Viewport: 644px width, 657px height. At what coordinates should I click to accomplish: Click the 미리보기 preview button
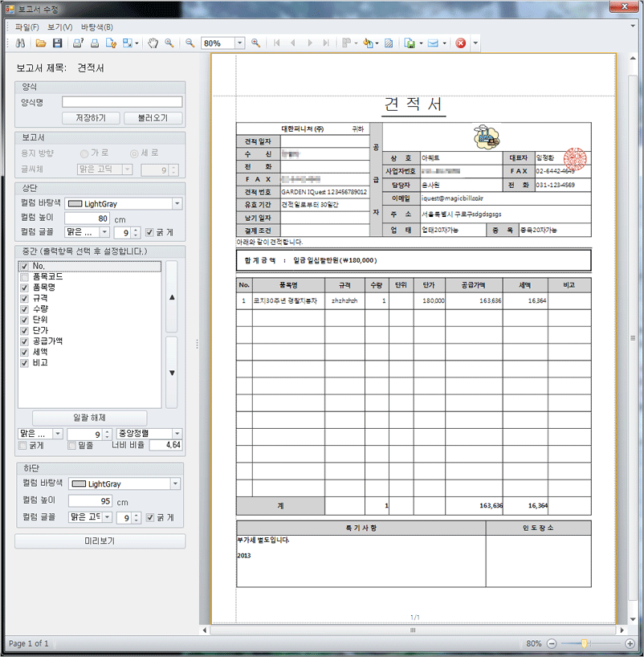[100, 541]
